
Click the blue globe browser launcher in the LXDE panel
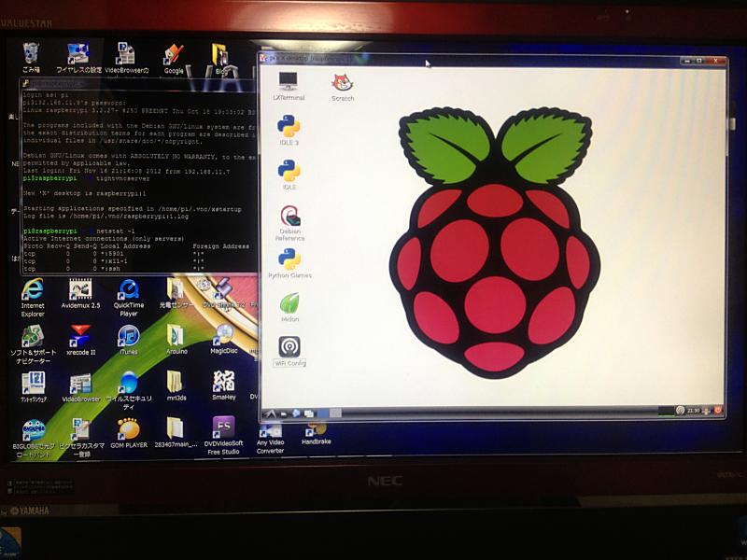[x=296, y=413]
